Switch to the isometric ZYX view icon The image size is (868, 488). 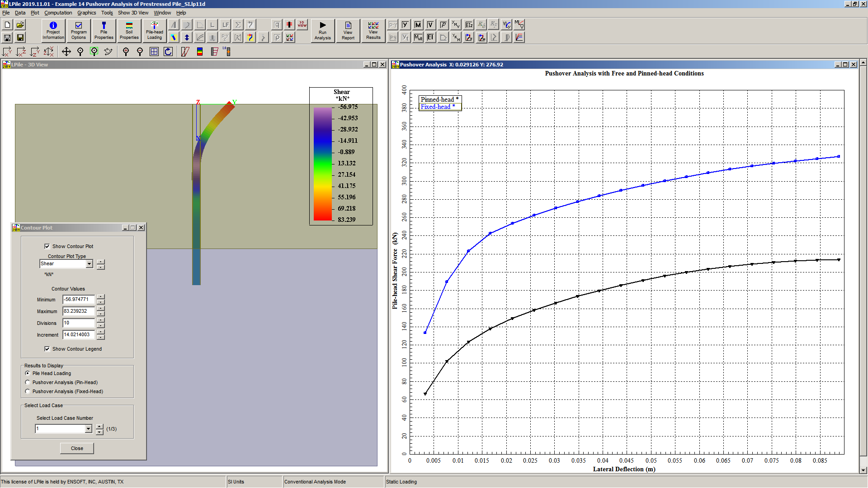point(49,52)
